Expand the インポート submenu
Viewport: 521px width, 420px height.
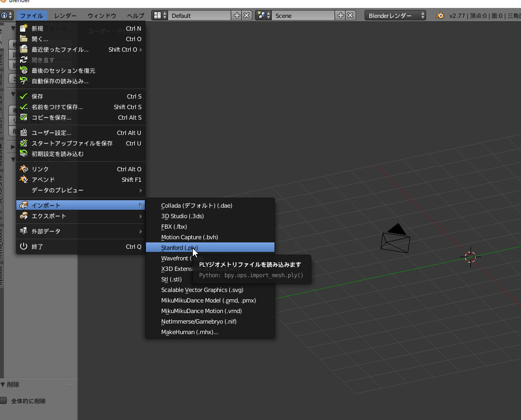click(x=81, y=206)
